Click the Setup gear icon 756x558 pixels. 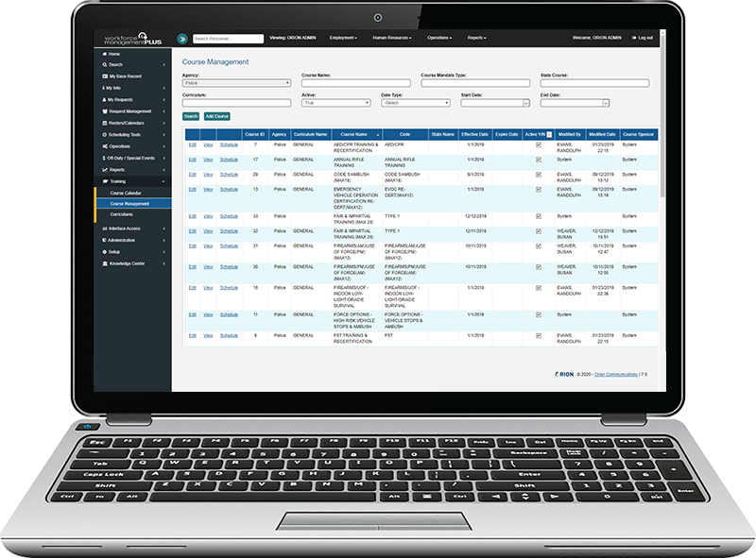(x=105, y=251)
